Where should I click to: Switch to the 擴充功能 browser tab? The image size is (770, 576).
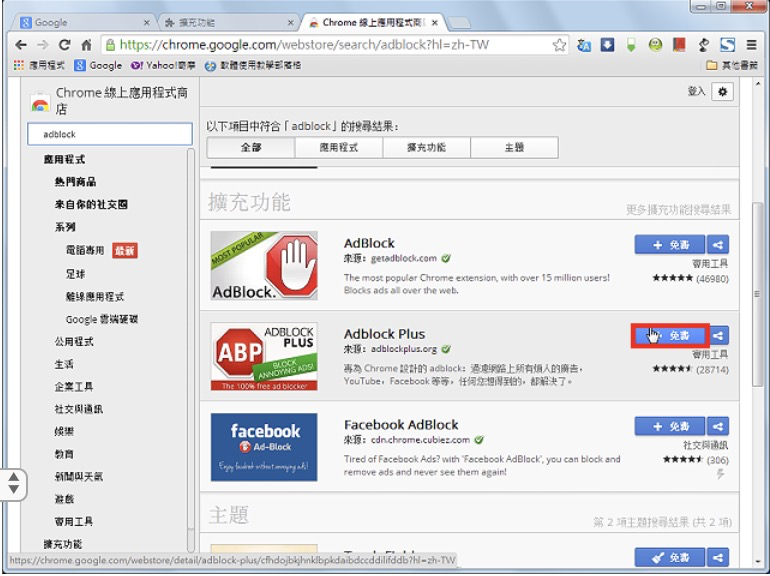click(x=228, y=23)
